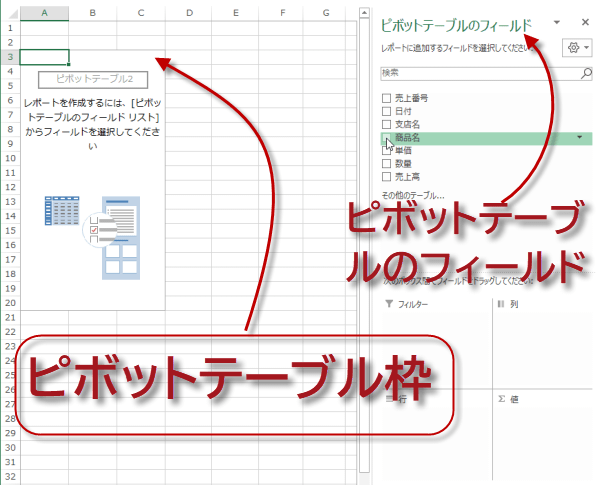Image resolution: width=600 pixels, height=485 pixels.
Task: Toggle the 数量 field checkbox
Action: (386, 163)
